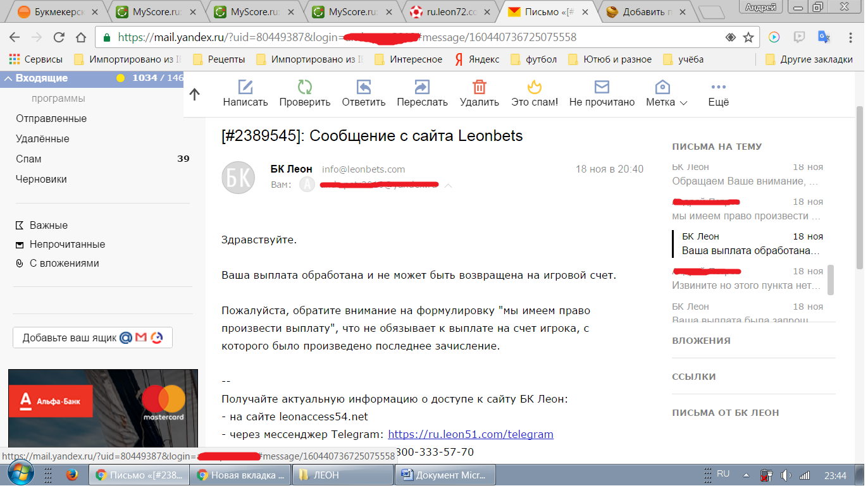Open the Интересное bookmark folder
Viewport: 868px width, 493px height.
(409, 59)
